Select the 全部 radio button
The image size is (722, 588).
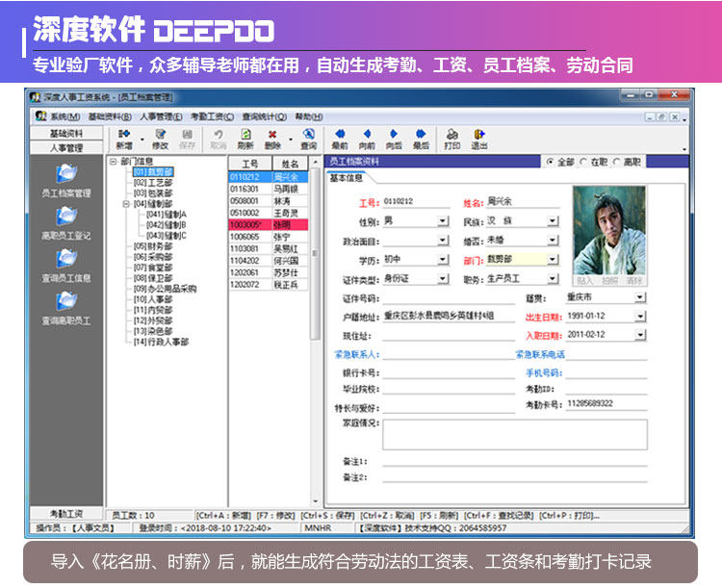(x=550, y=162)
